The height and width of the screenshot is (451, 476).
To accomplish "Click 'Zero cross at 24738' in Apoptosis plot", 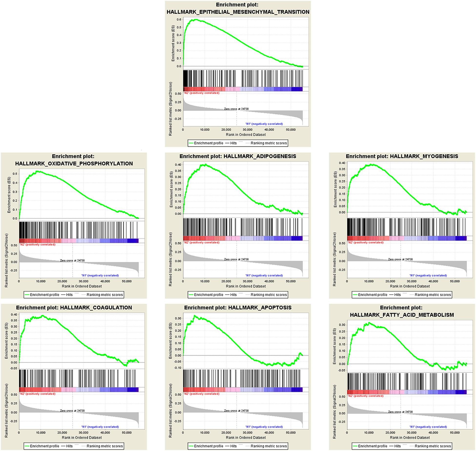I will tap(236, 411).
